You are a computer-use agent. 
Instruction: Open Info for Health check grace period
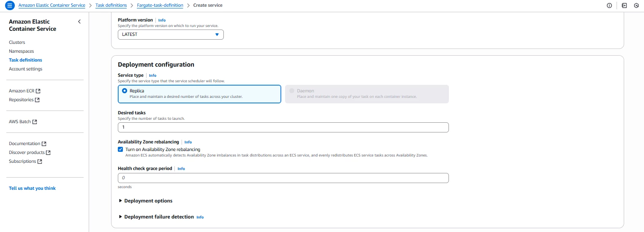181,169
